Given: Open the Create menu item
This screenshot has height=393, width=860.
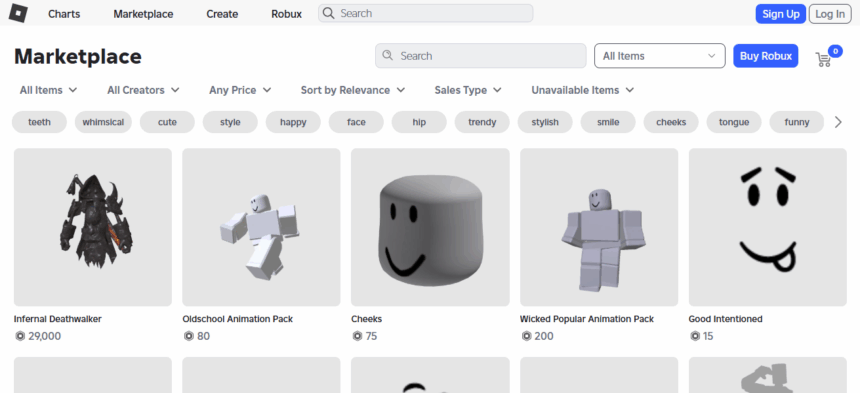Looking at the screenshot, I should coord(222,14).
